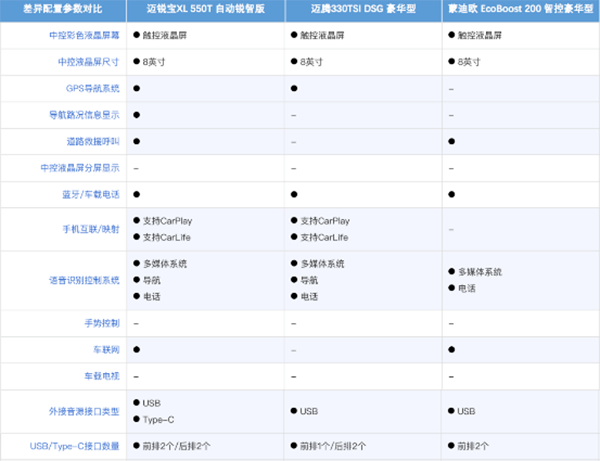Select USB audio port in 迈锐宝XL column
Screen dimensions: 600x461
[152, 403]
